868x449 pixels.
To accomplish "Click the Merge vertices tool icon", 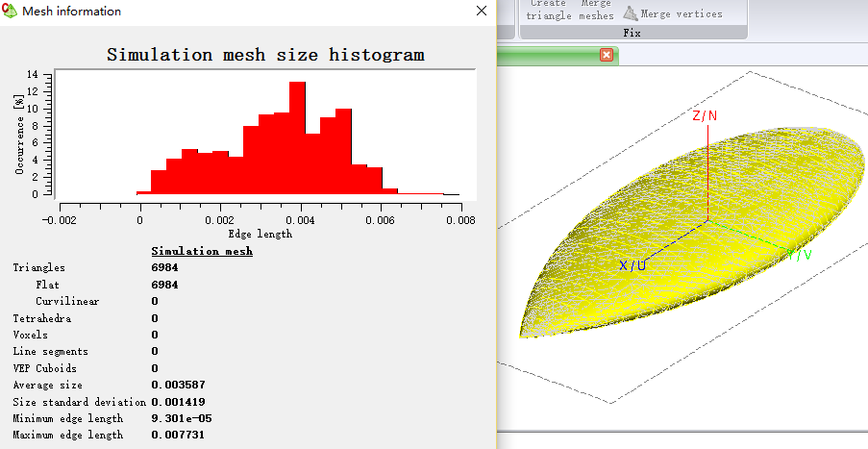I will 631,13.
